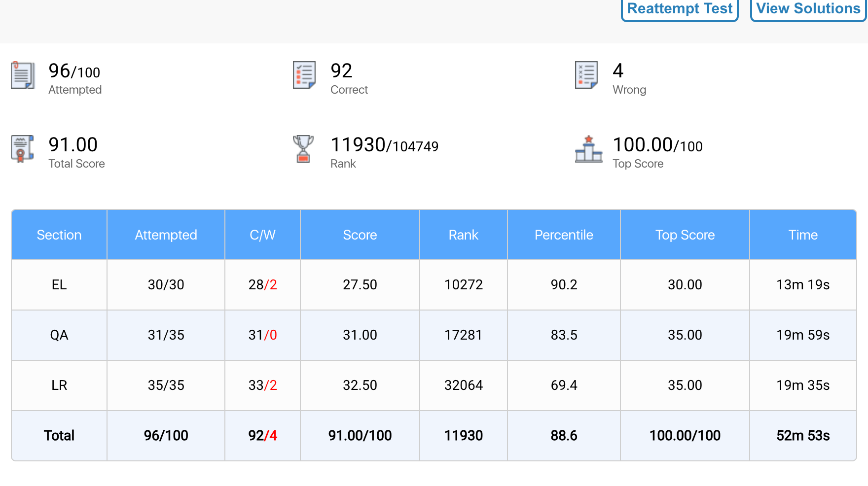Click the Correct answers checklist icon
Screen dimensions: 868x486
click(x=304, y=75)
